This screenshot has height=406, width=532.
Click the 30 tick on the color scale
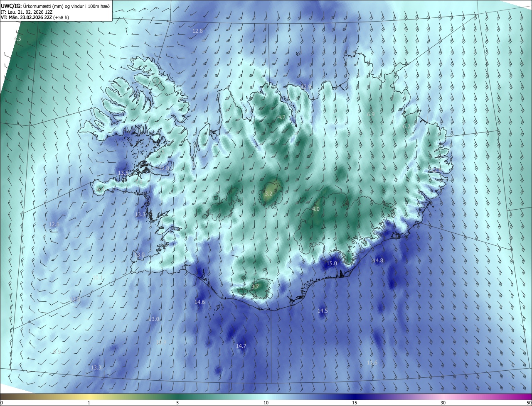[443, 403]
